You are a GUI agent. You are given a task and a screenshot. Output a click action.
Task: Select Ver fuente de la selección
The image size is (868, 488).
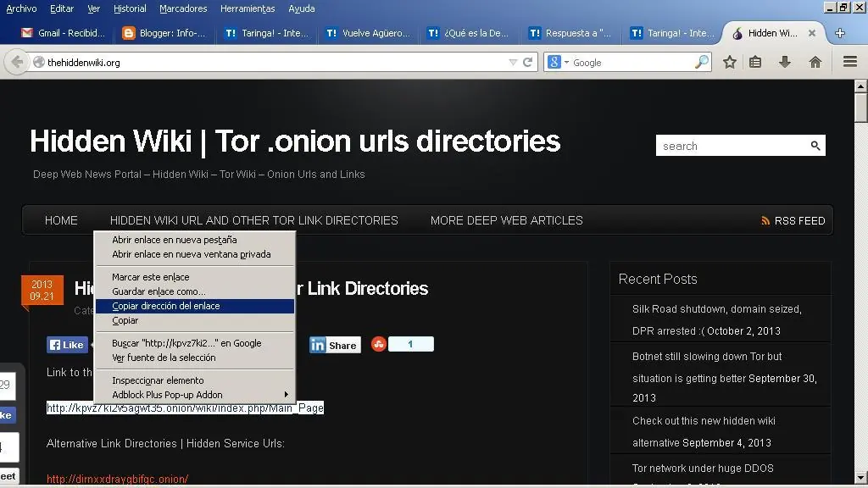tap(195, 358)
